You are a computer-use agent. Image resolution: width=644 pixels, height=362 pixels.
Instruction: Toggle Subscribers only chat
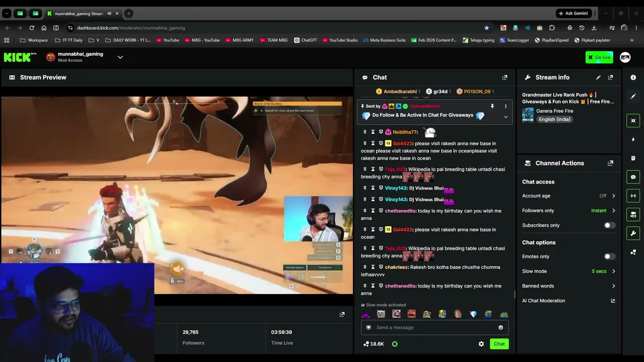pyautogui.click(x=609, y=225)
